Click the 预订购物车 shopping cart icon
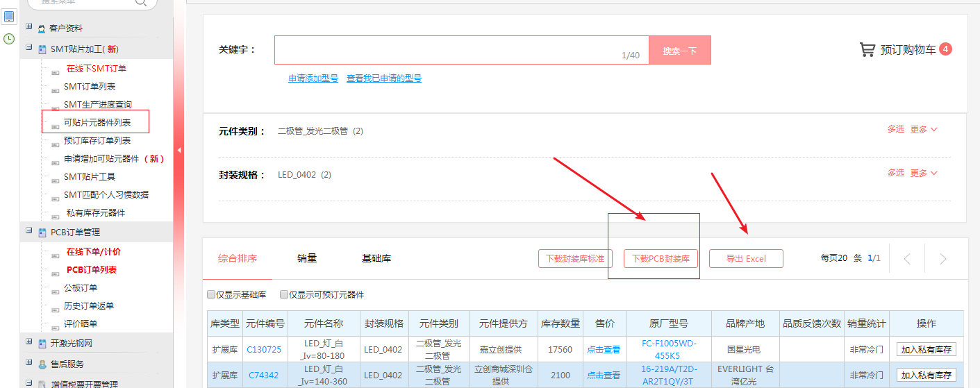 click(867, 50)
